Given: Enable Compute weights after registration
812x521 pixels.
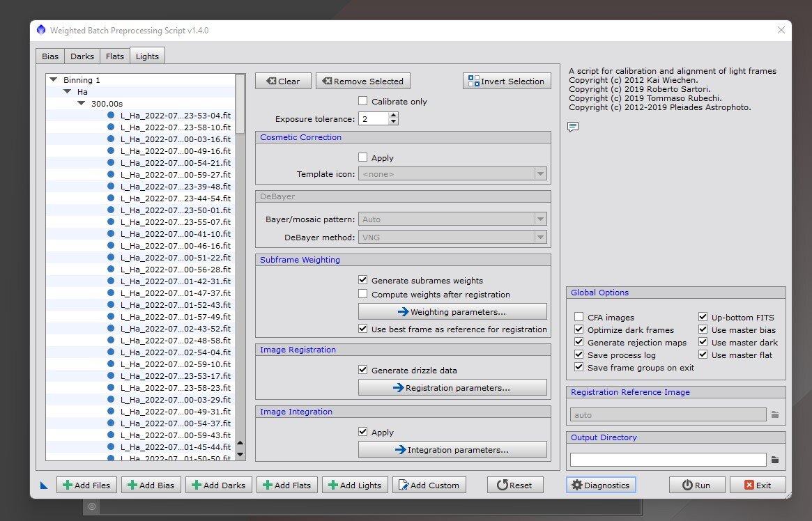Looking at the screenshot, I should [363, 294].
